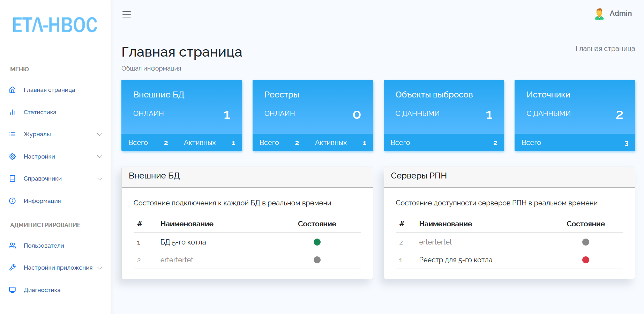Open Главная страница in the sidebar

click(x=49, y=90)
